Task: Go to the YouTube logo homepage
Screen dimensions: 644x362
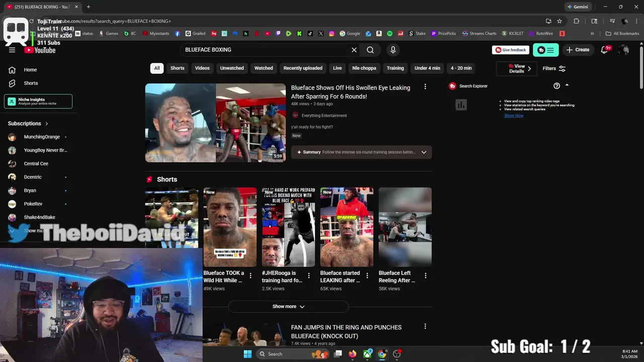Action: [x=40, y=50]
